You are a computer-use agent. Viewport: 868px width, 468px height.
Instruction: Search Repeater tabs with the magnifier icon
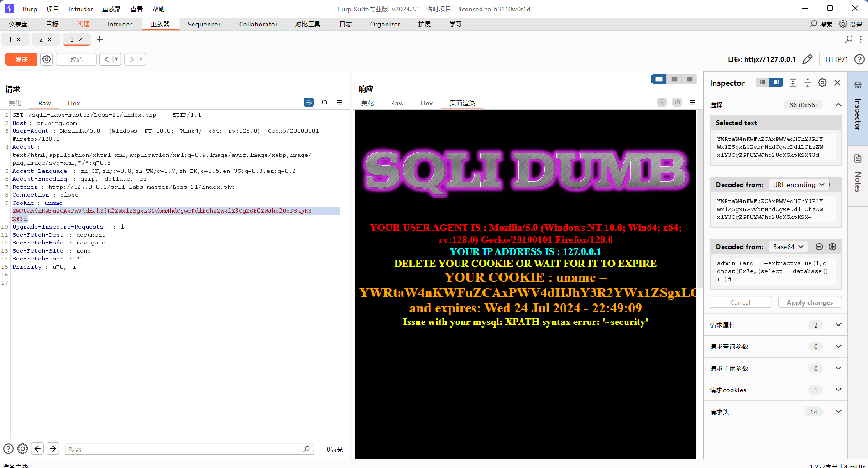[x=848, y=39]
